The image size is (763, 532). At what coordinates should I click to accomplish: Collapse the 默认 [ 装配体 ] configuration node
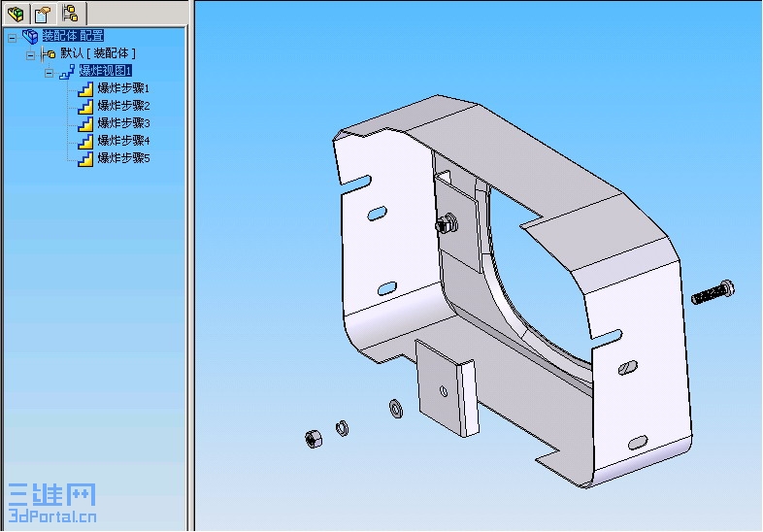(x=30, y=55)
